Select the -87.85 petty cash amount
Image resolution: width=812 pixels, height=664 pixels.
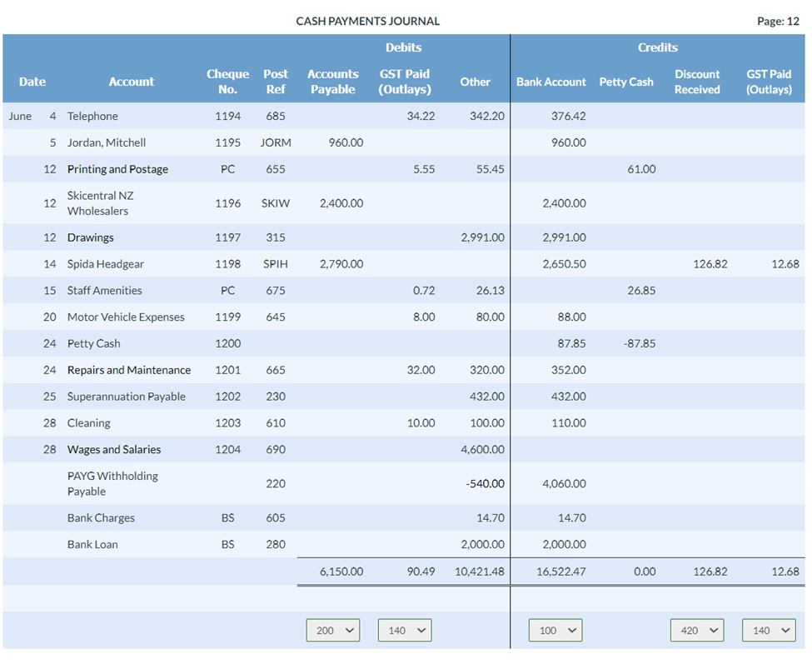click(x=640, y=343)
